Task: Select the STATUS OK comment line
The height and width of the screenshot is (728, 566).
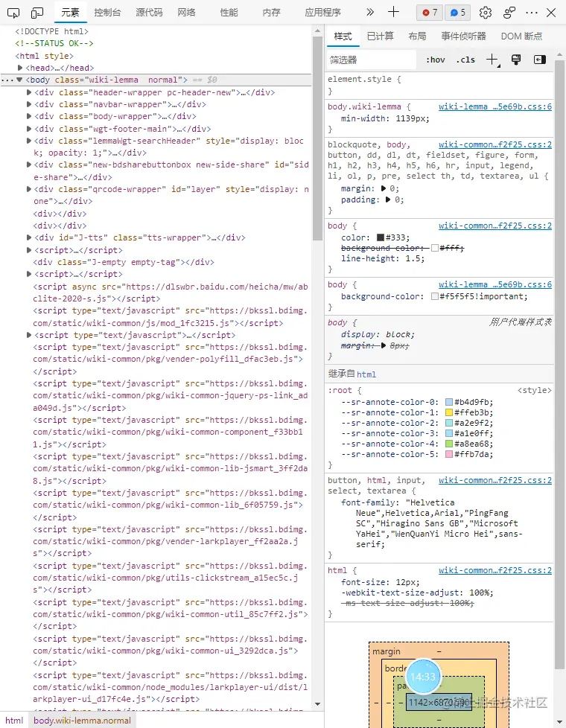Action: point(54,43)
